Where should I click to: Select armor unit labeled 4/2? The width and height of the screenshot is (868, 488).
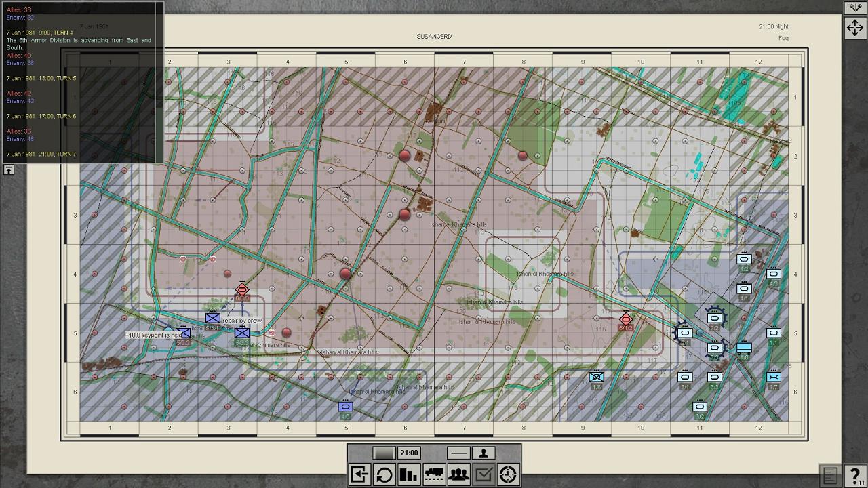tap(744, 259)
